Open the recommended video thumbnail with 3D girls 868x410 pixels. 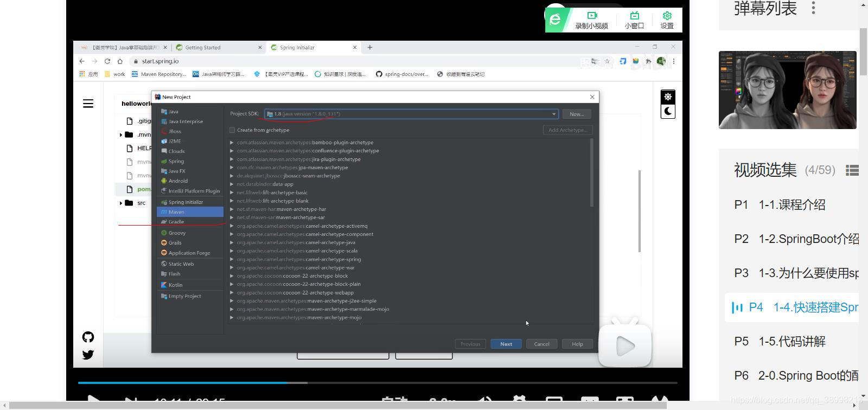(788, 90)
